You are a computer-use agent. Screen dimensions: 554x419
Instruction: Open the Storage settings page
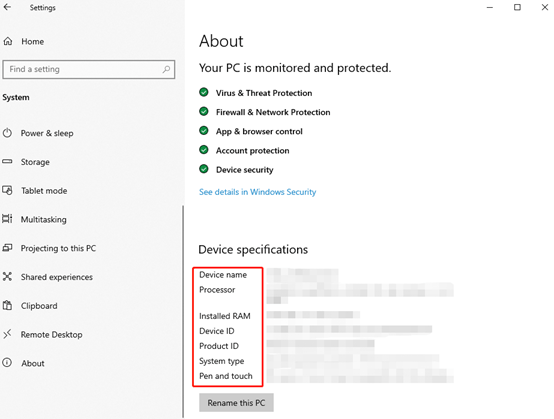[x=35, y=162]
